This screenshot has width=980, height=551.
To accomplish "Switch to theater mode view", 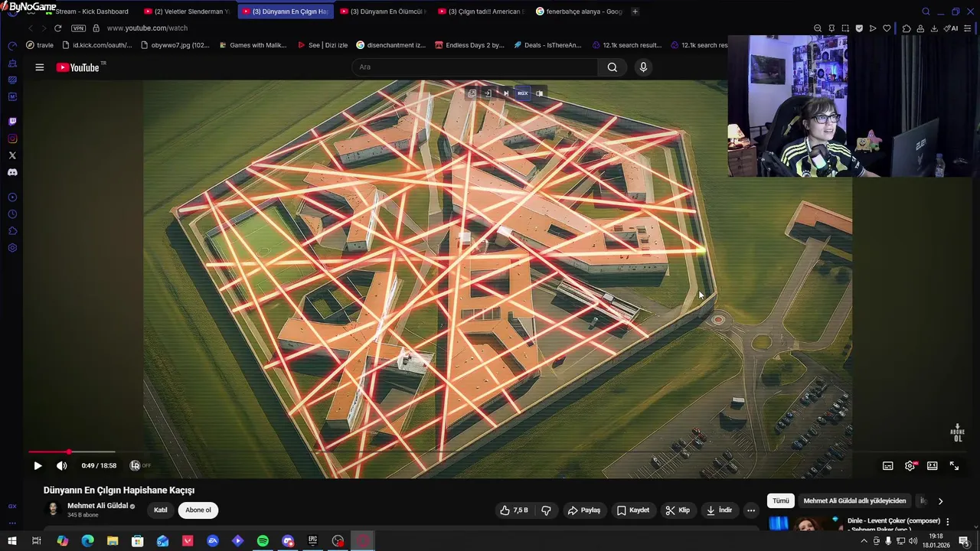I will click(x=933, y=465).
